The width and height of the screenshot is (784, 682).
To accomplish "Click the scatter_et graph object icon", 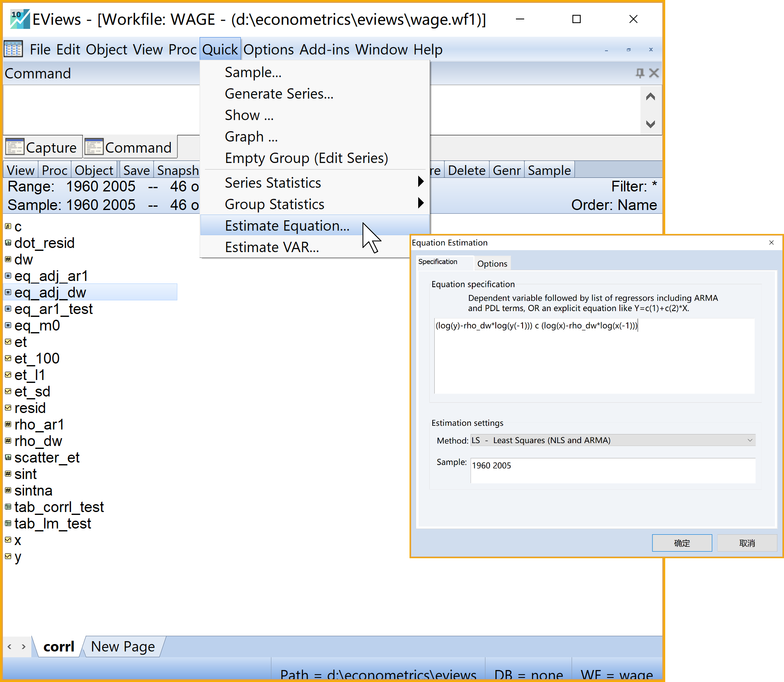I will (8, 457).
